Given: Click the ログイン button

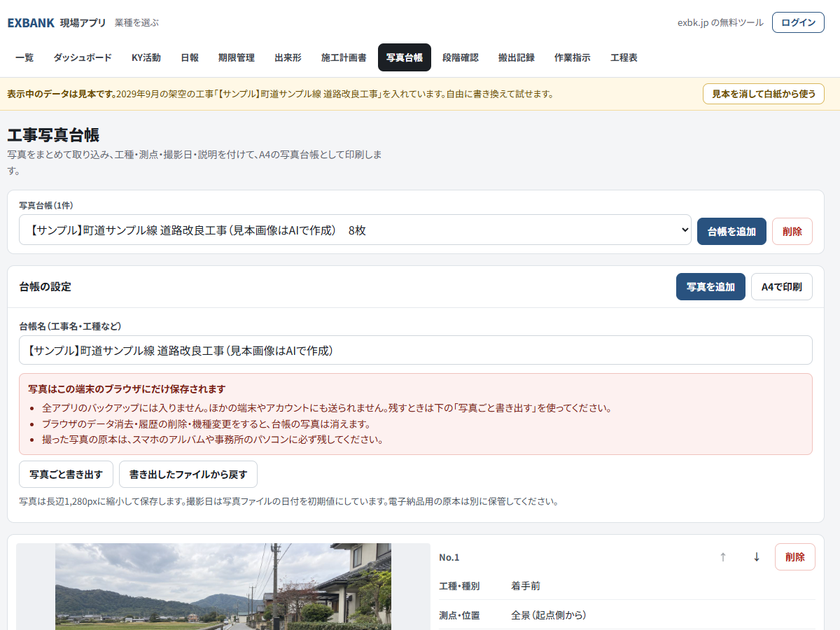Looking at the screenshot, I should [798, 22].
